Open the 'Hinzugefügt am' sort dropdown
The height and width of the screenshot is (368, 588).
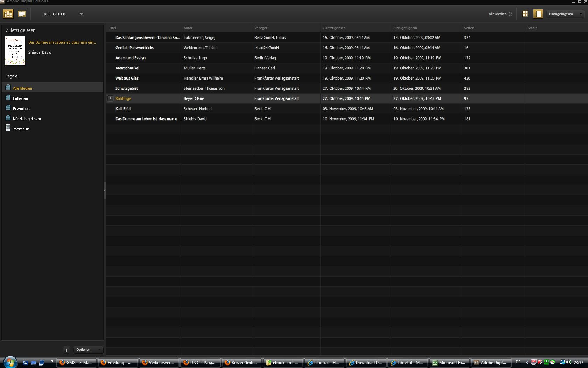pyautogui.click(x=565, y=14)
